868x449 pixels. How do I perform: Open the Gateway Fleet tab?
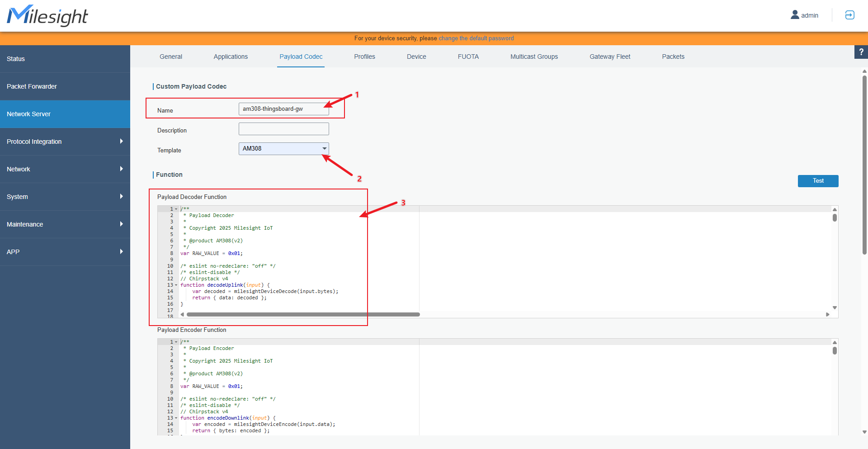pyautogui.click(x=610, y=57)
